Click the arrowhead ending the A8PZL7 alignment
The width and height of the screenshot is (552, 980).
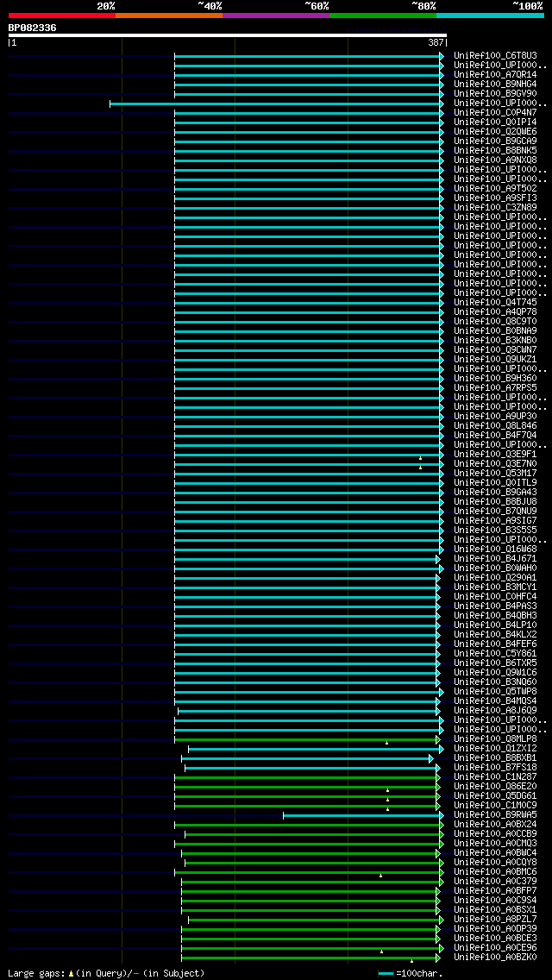tap(442, 920)
